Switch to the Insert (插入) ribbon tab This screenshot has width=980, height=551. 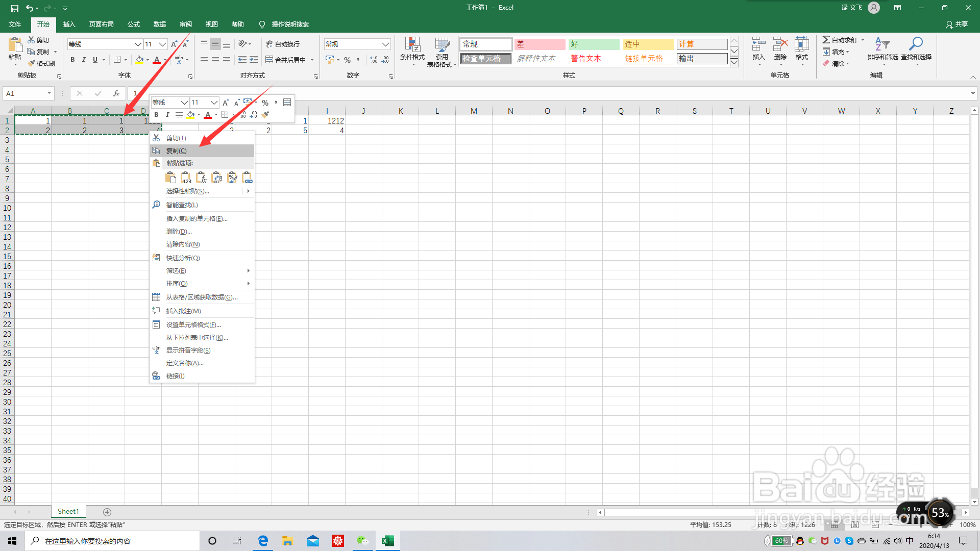[x=69, y=24]
